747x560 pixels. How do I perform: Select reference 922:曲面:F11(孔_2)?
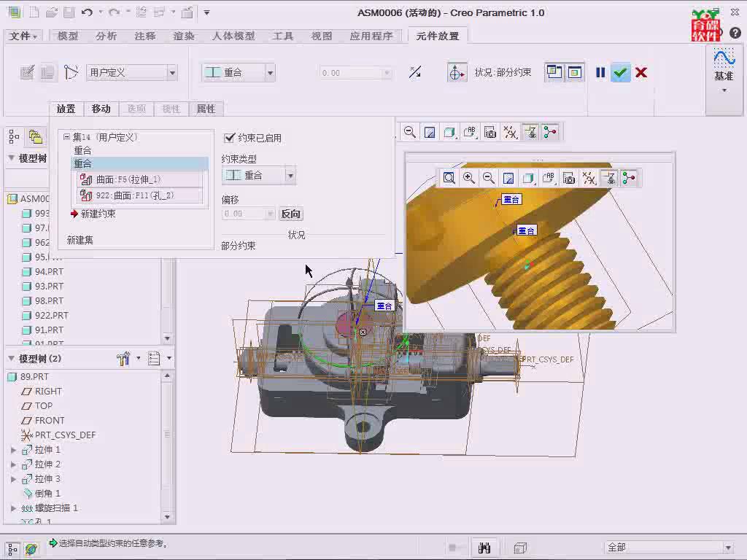click(x=139, y=195)
